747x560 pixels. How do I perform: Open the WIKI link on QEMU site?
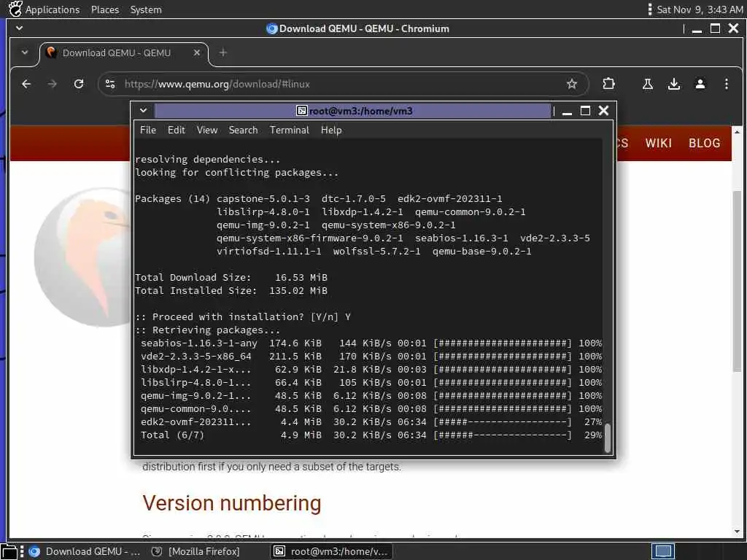(659, 143)
